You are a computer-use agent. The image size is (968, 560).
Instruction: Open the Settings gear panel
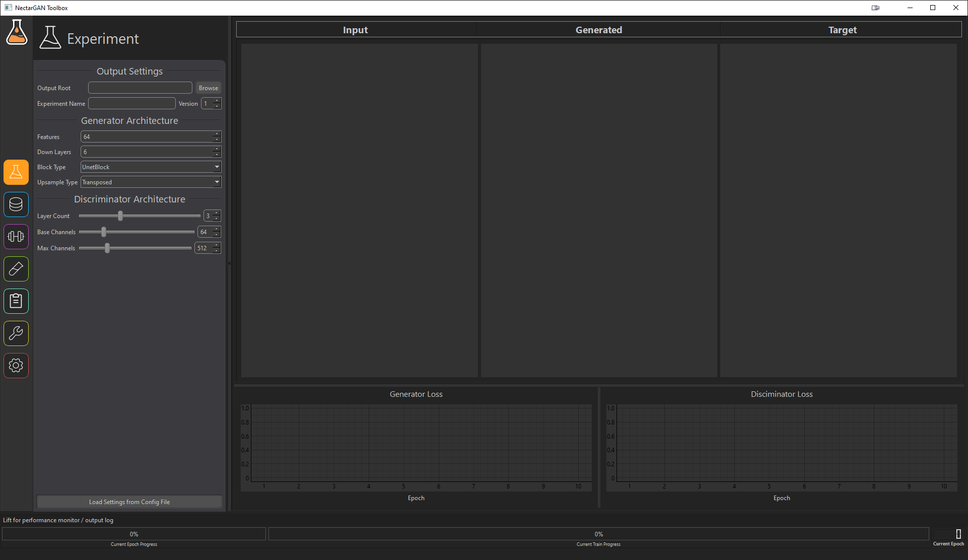coord(16,365)
